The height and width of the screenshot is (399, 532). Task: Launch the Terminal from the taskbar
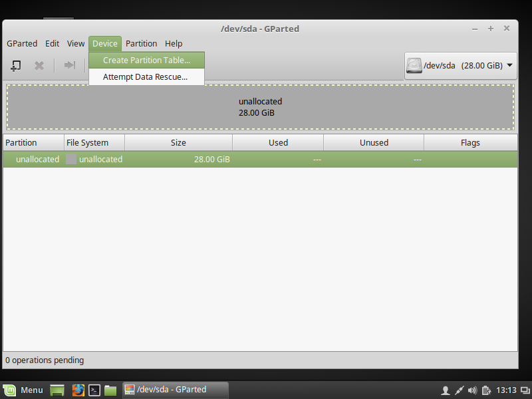click(94, 390)
